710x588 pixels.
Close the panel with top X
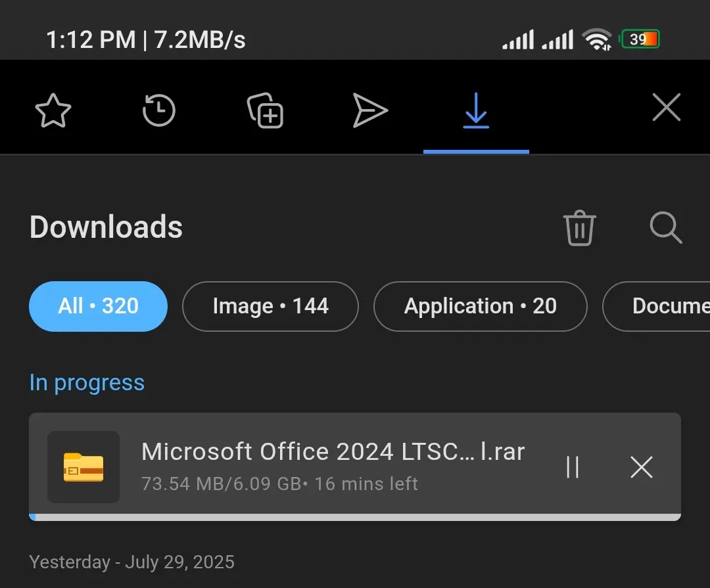point(667,107)
